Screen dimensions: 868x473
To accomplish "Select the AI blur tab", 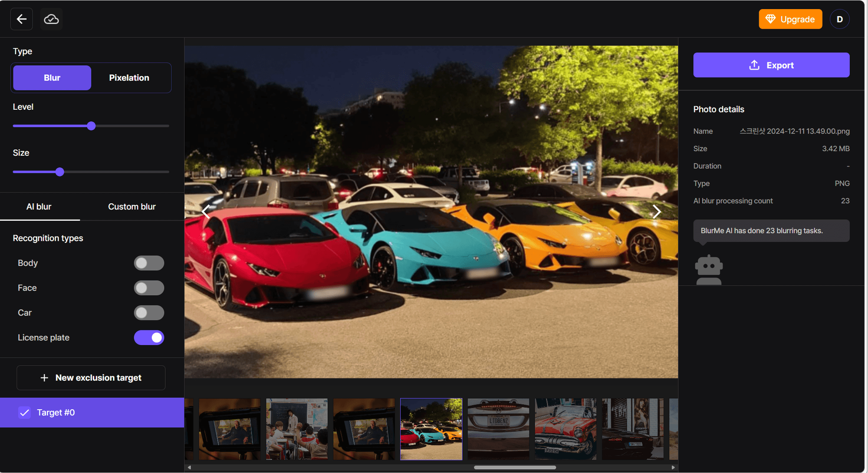I will (x=39, y=206).
